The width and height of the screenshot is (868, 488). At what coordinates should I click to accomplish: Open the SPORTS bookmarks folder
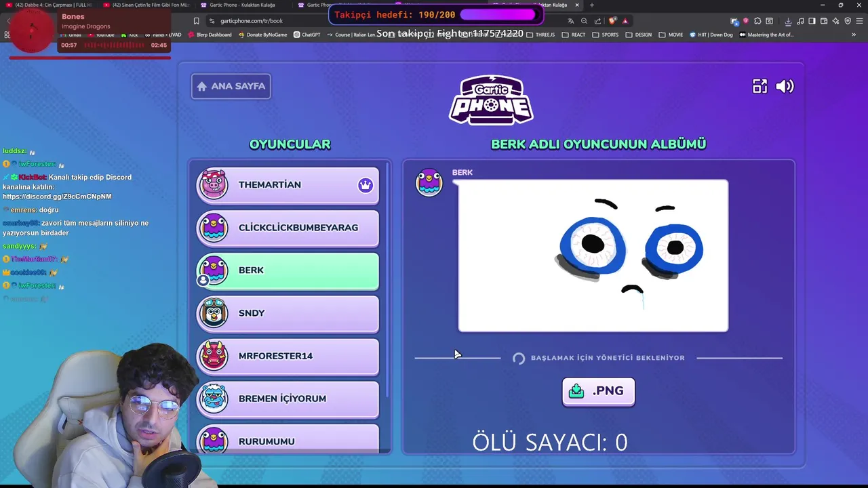click(x=606, y=35)
